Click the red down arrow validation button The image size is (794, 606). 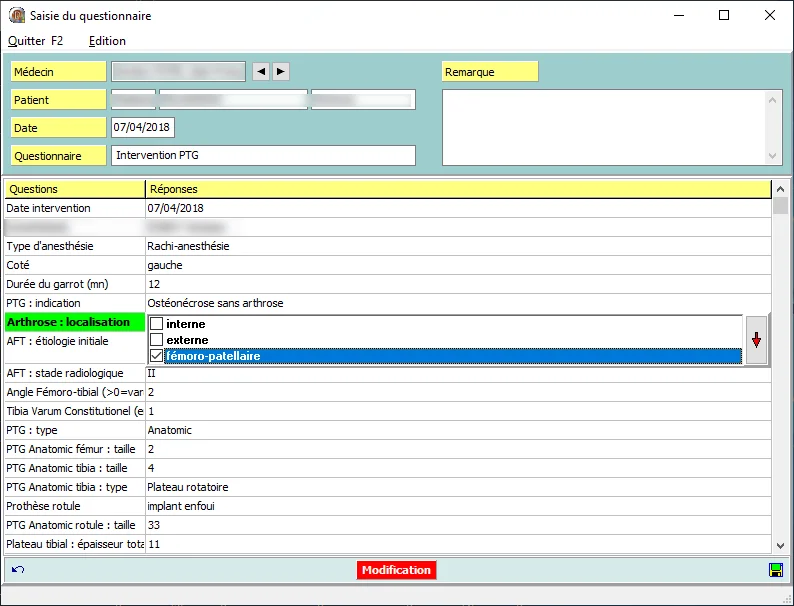point(756,340)
